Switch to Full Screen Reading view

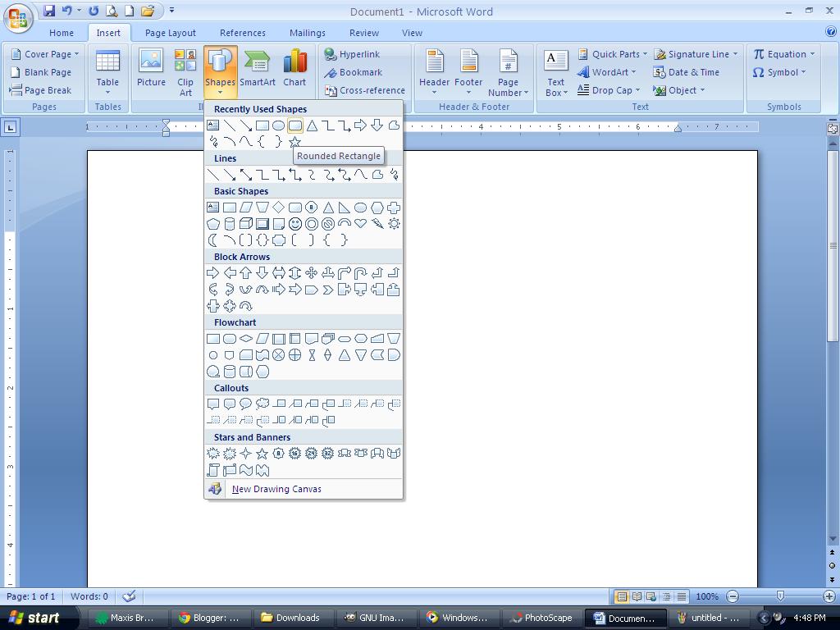(637, 596)
